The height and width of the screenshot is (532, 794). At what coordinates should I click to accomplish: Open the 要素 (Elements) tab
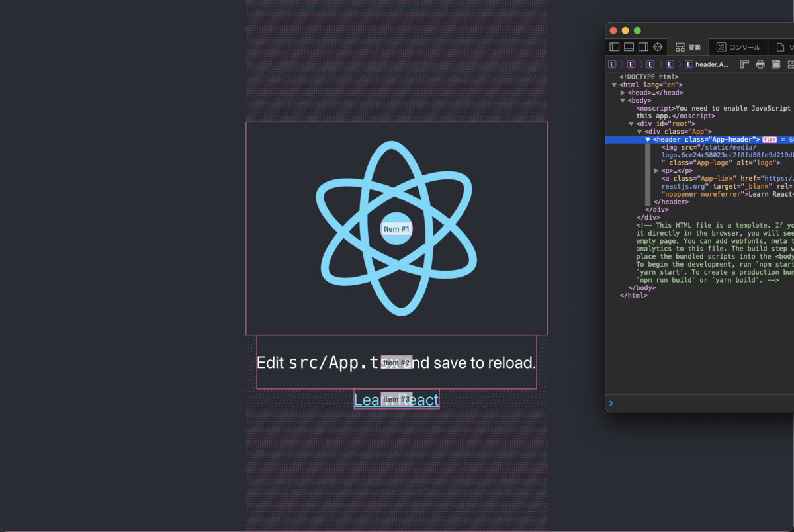pyautogui.click(x=688, y=47)
